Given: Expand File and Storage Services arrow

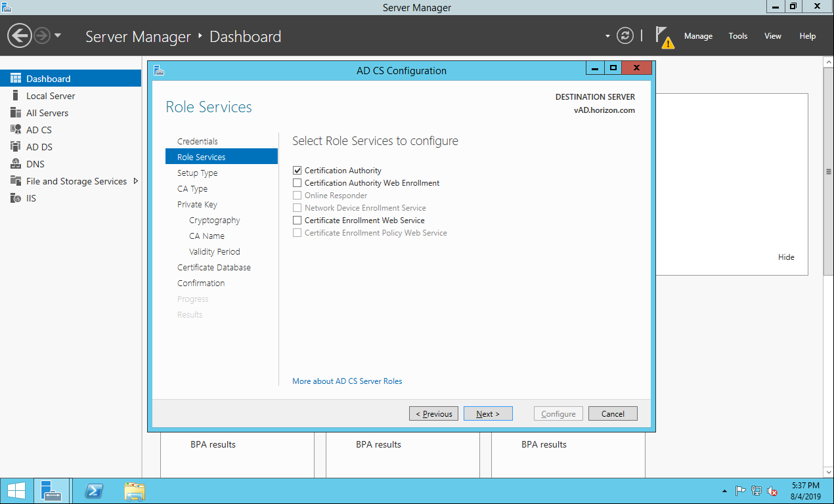Looking at the screenshot, I should point(136,181).
